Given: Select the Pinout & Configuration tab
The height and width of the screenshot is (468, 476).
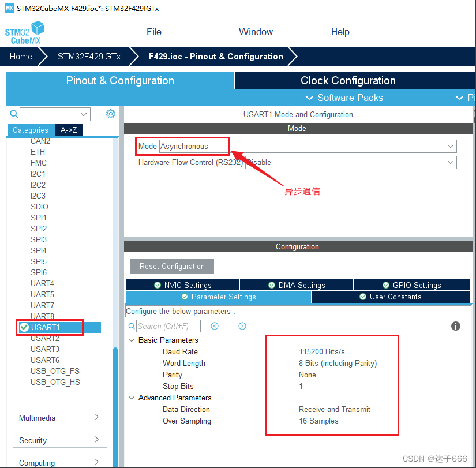Looking at the screenshot, I should [120, 80].
